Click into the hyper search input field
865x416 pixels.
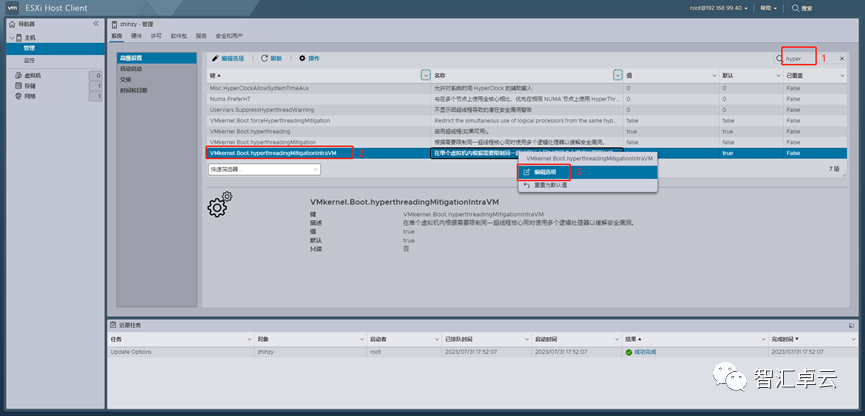coord(810,58)
